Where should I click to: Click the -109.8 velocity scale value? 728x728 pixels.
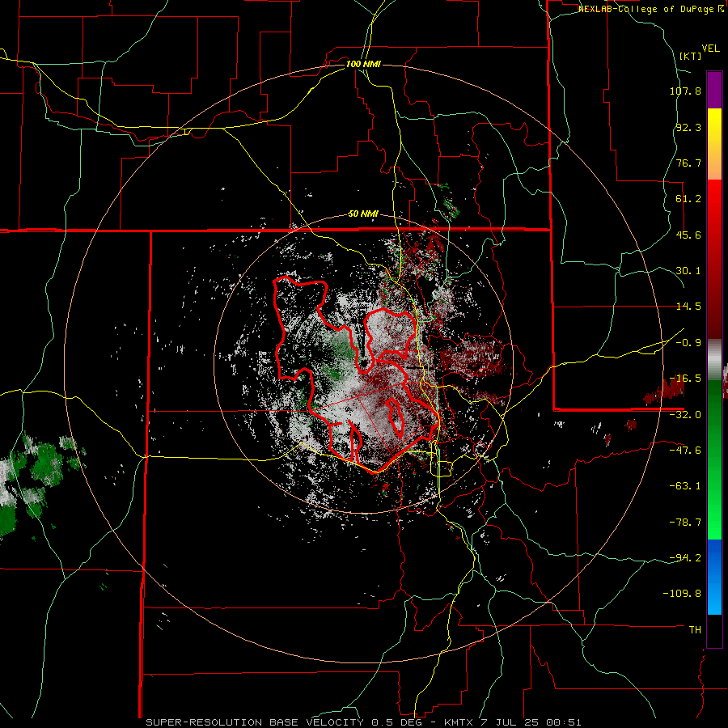[x=683, y=594]
